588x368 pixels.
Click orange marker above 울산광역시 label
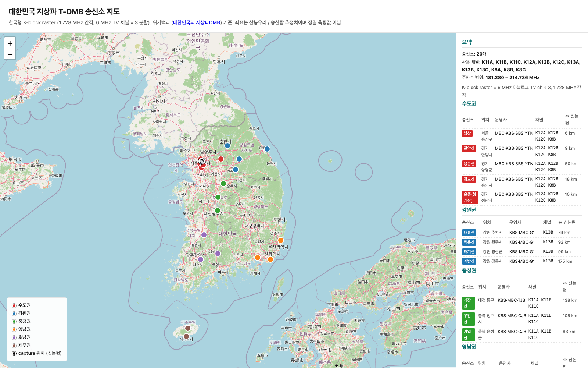coord(281,240)
